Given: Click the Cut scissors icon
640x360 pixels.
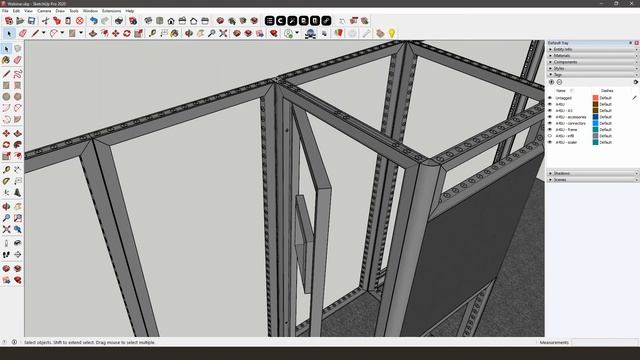Looking at the screenshot, I should click(x=45, y=20).
